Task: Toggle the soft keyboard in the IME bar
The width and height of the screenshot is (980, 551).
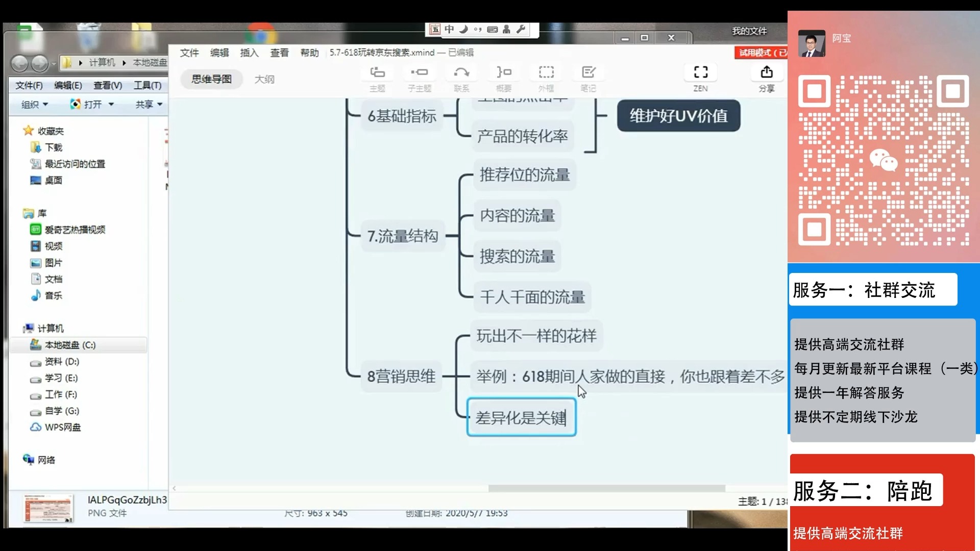Action: [x=492, y=30]
